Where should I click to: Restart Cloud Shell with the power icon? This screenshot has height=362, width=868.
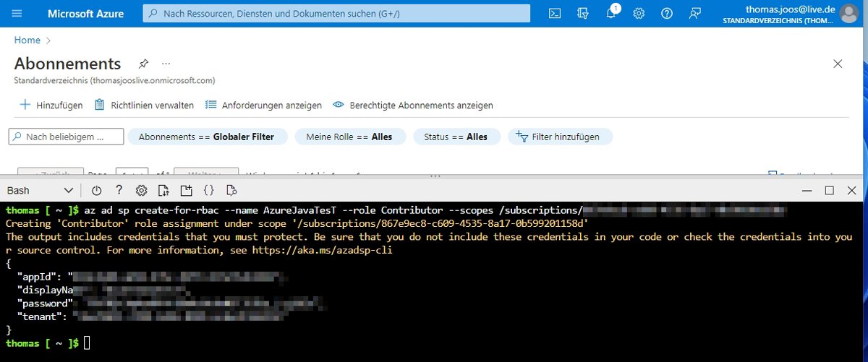96,191
